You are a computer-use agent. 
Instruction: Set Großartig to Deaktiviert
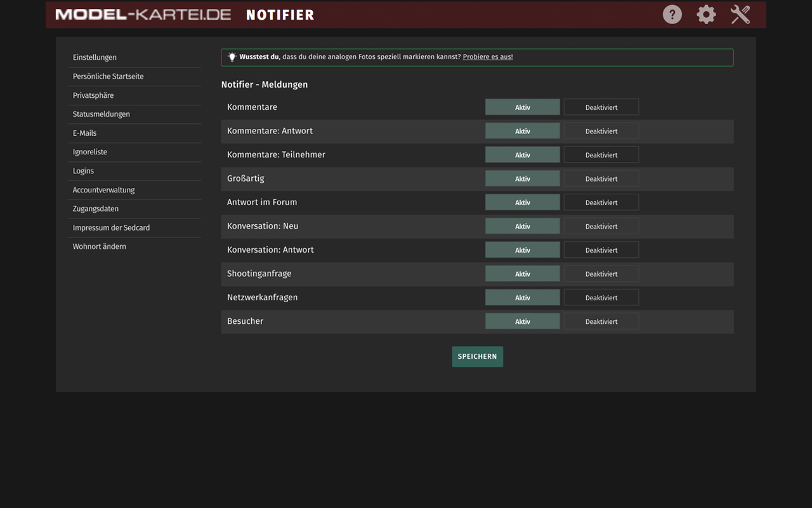tap(601, 179)
